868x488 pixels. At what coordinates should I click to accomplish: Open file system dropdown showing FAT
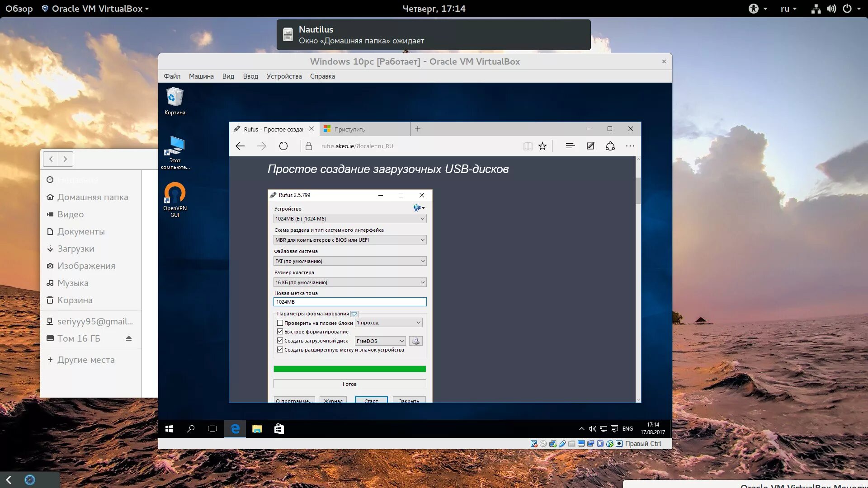click(x=350, y=261)
